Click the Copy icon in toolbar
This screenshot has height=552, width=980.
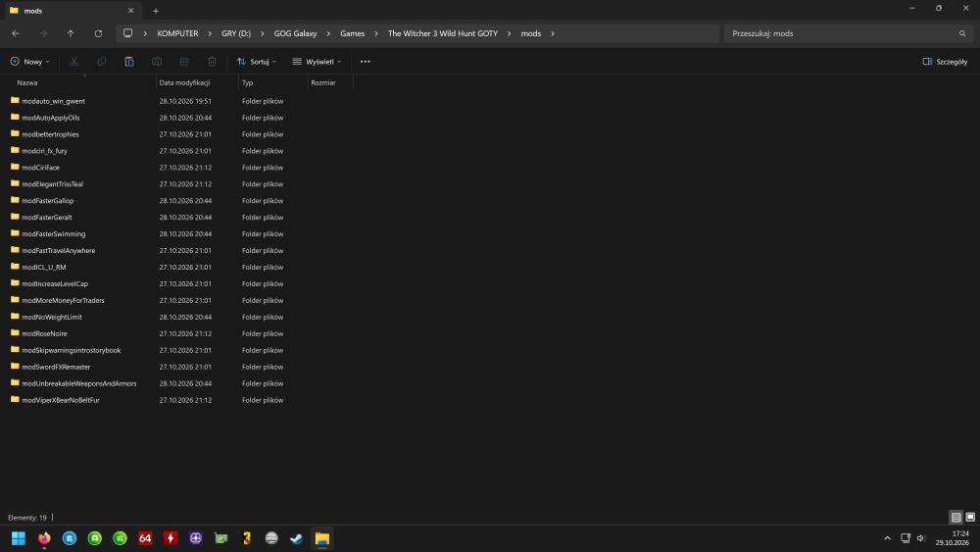(101, 61)
